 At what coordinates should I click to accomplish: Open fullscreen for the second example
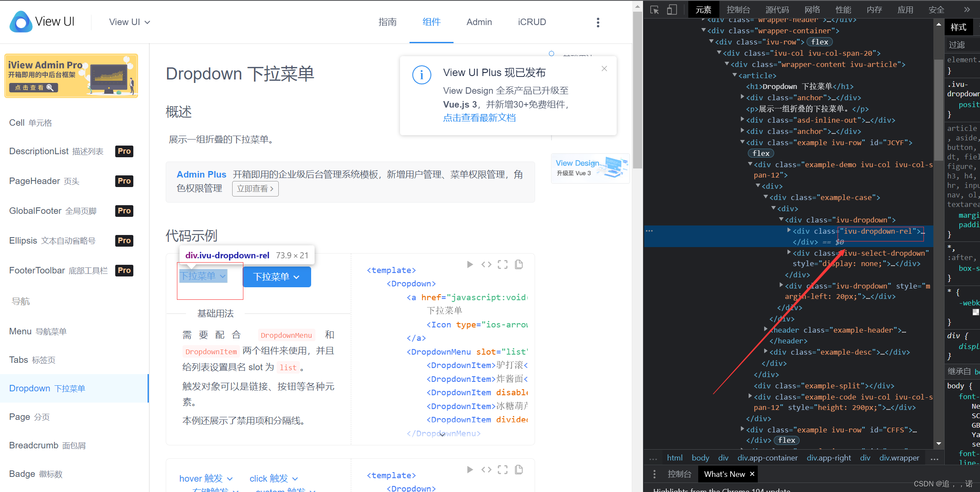pyautogui.click(x=503, y=470)
